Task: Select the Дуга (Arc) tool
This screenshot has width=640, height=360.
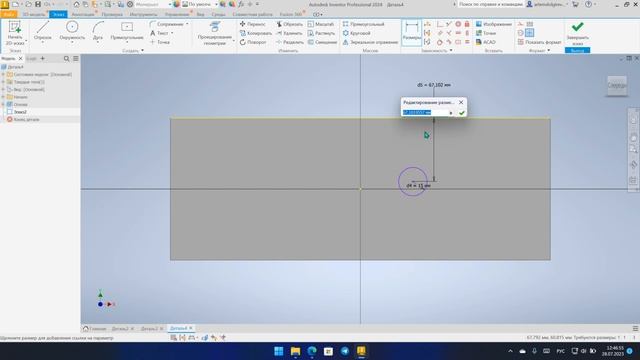Action: [x=98, y=31]
